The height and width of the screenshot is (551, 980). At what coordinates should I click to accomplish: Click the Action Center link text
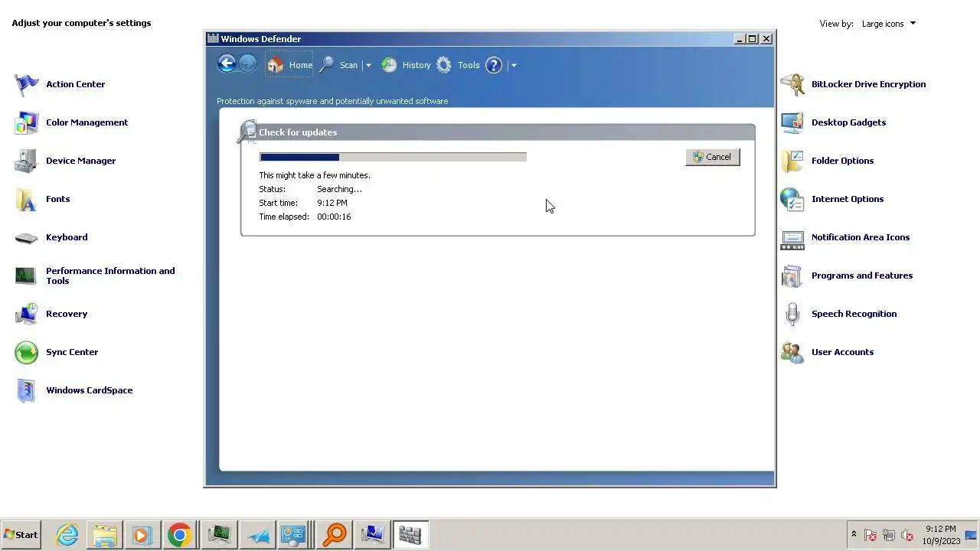pos(75,84)
